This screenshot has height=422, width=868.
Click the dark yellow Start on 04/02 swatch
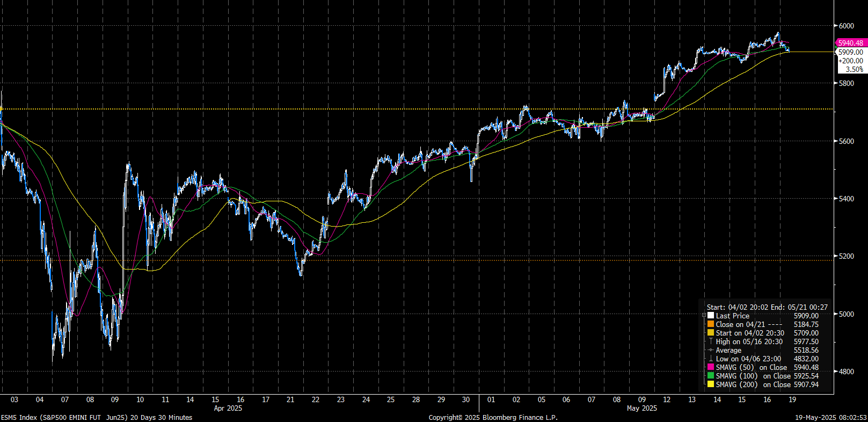711,333
